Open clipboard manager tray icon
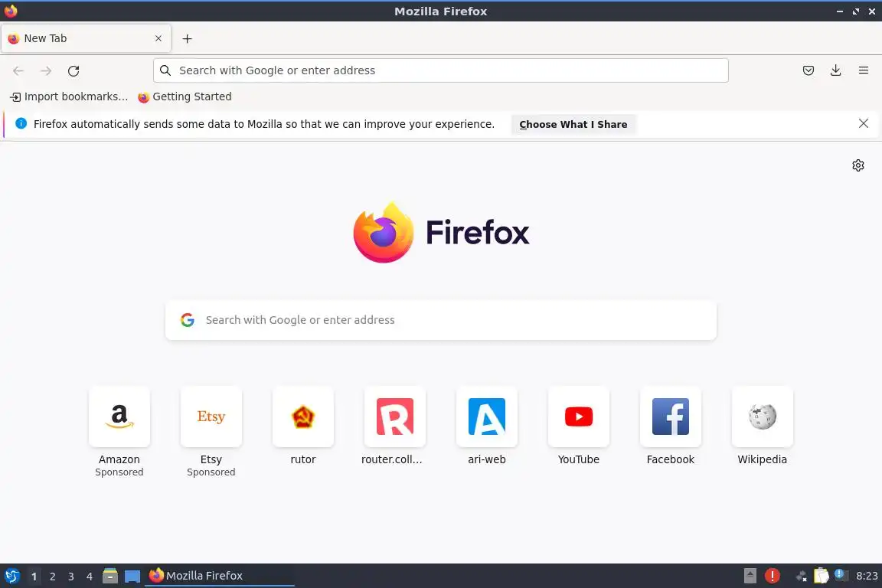Image resolution: width=882 pixels, height=588 pixels. [x=822, y=576]
